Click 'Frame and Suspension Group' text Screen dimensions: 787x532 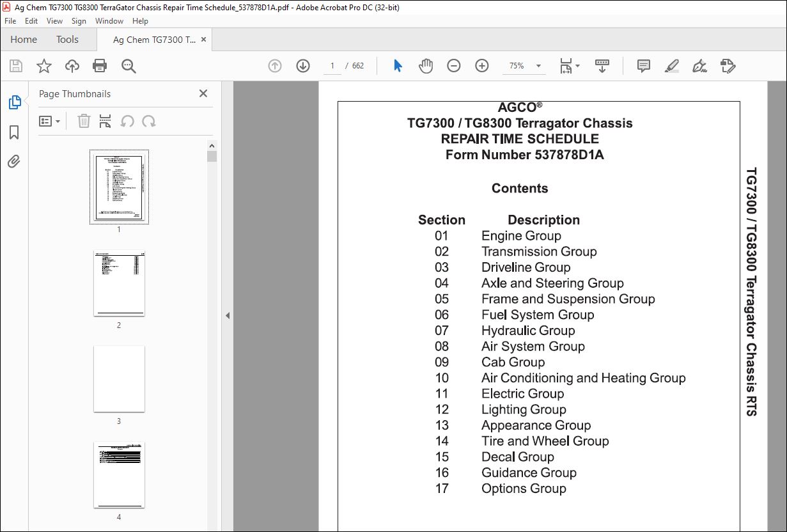click(568, 299)
